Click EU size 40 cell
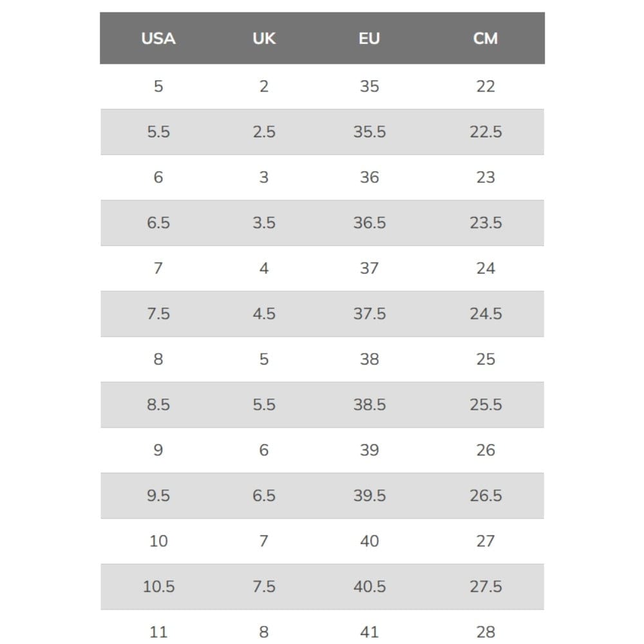Image resolution: width=644 pixels, height=644 pixels. [x=369, y=541]
